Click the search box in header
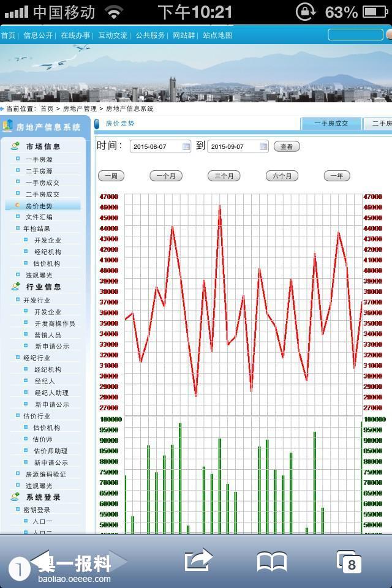The height and width of the screenshot is (588, 392). click(x=355, y=35)
